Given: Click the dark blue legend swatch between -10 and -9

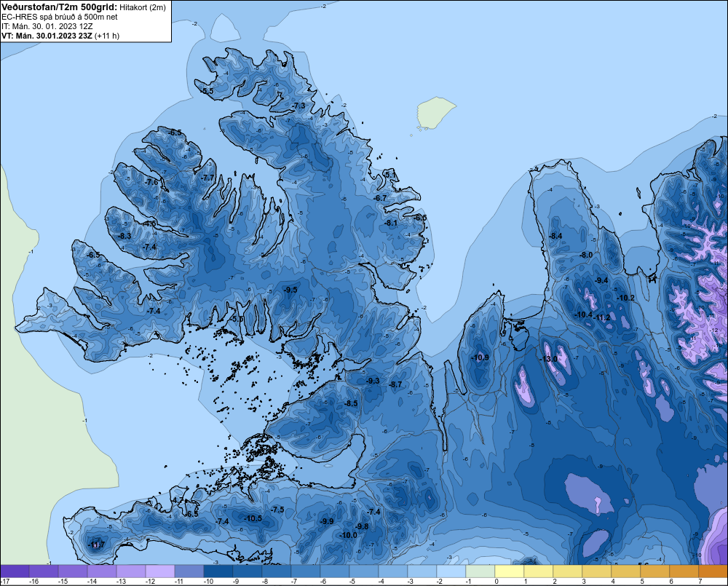Looking at the screenshot, I should tap(218, 571).
